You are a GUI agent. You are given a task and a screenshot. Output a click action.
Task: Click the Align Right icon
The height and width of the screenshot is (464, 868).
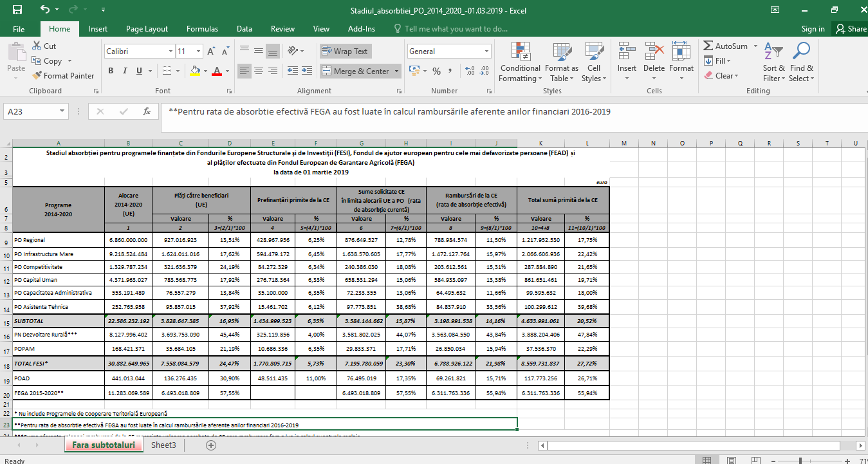pyautogui.click(x=272, y=71)
